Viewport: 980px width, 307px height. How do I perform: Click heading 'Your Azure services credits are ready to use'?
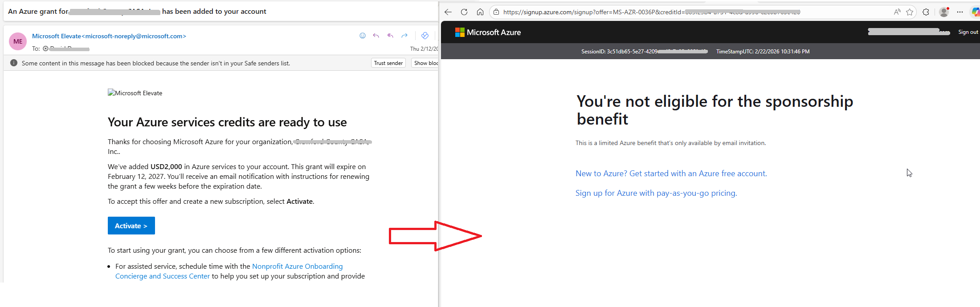(227, 122)
